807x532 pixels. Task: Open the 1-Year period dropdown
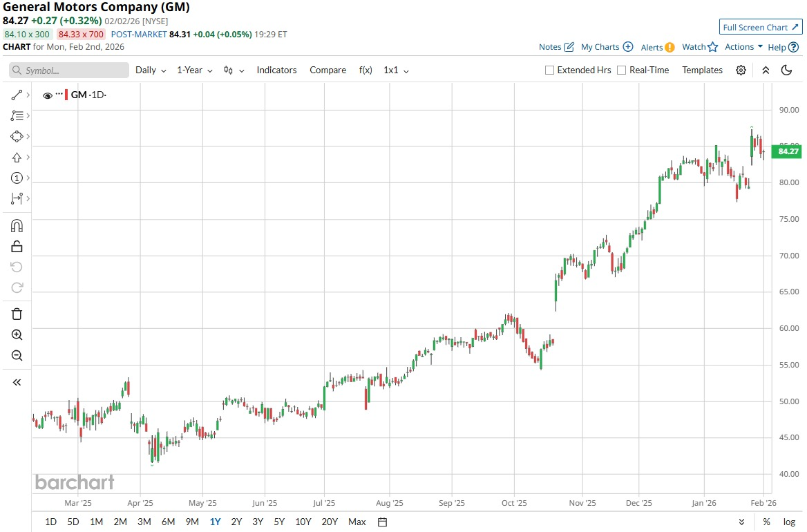[x=194, y=70]
